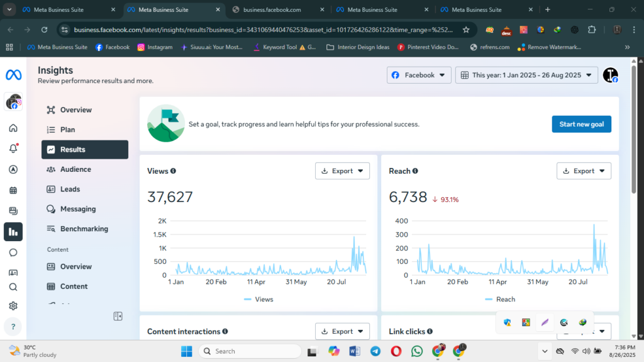Open the search icon in left rail
Screen dimensions: 644x362
click(13, 286)
